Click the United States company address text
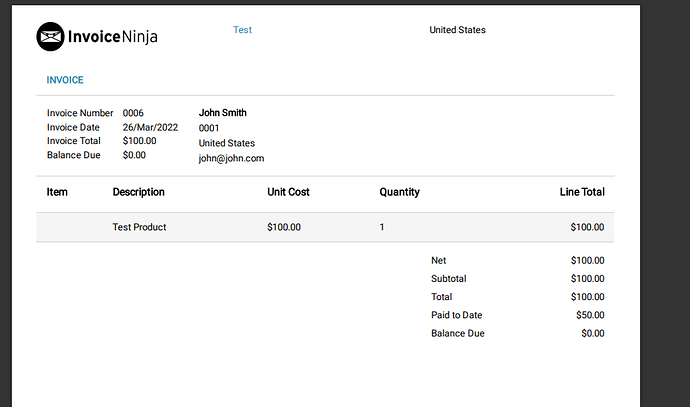The image size is (690, 407). point(457,30)
